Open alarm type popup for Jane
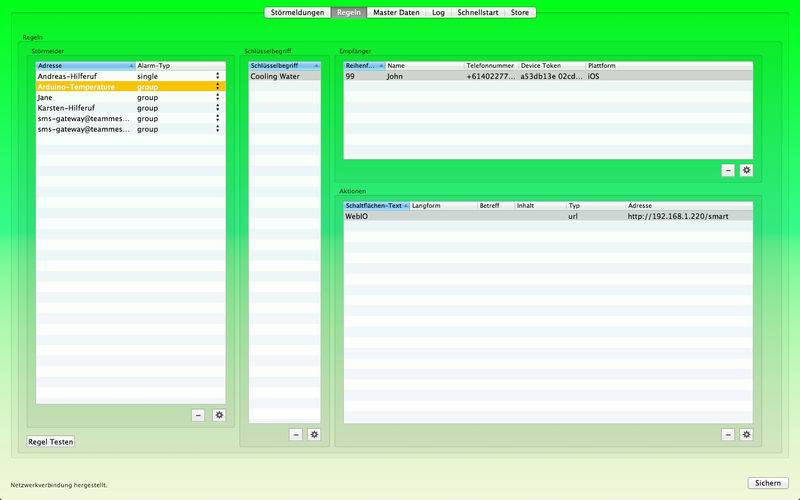This screenshot has width=800, height=500. point(217,97)
